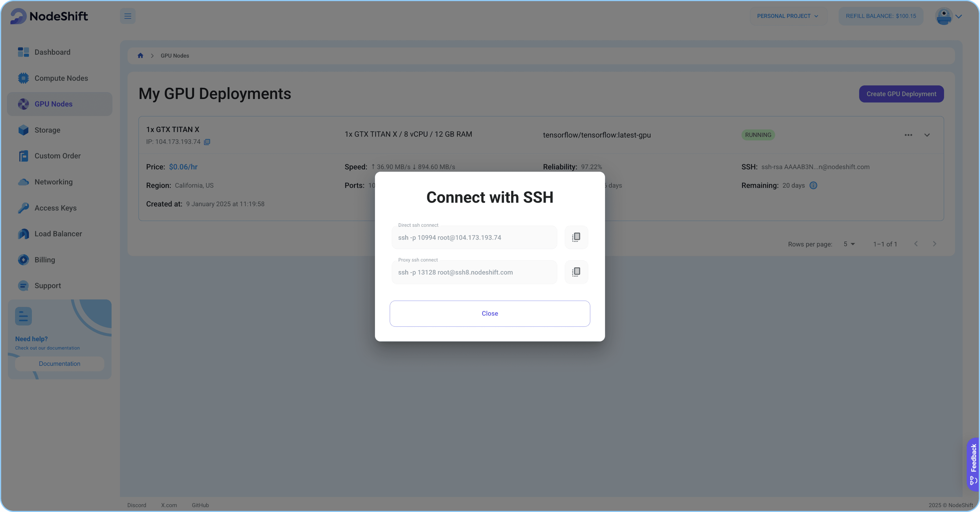The height and width of the screenshot is (512, 980).
Task: Open the deployment three-dots menu
Action: pyautogui.click(x=908, y=135)
